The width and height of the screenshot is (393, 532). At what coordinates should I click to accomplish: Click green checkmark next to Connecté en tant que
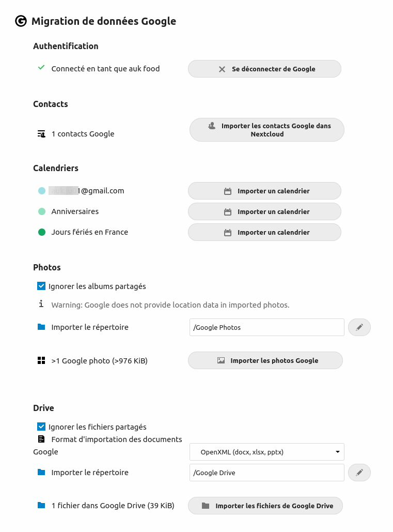(x=41, y=68)
